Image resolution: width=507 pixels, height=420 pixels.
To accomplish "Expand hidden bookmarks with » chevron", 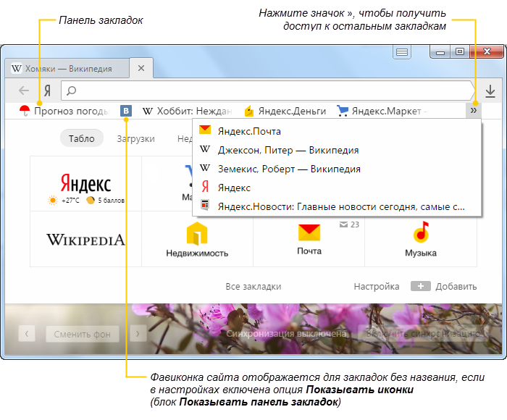I will click(x=474, y=111).
